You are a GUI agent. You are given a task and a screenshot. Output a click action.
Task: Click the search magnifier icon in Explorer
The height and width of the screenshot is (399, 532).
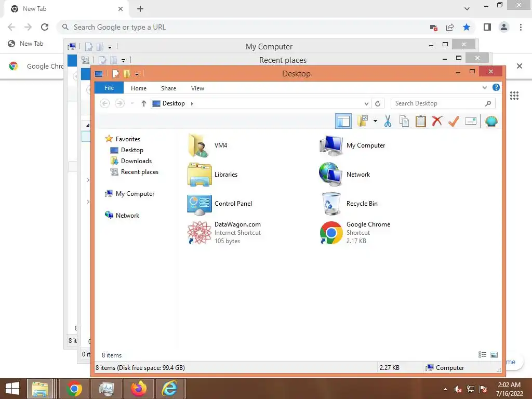click(488, 103)
